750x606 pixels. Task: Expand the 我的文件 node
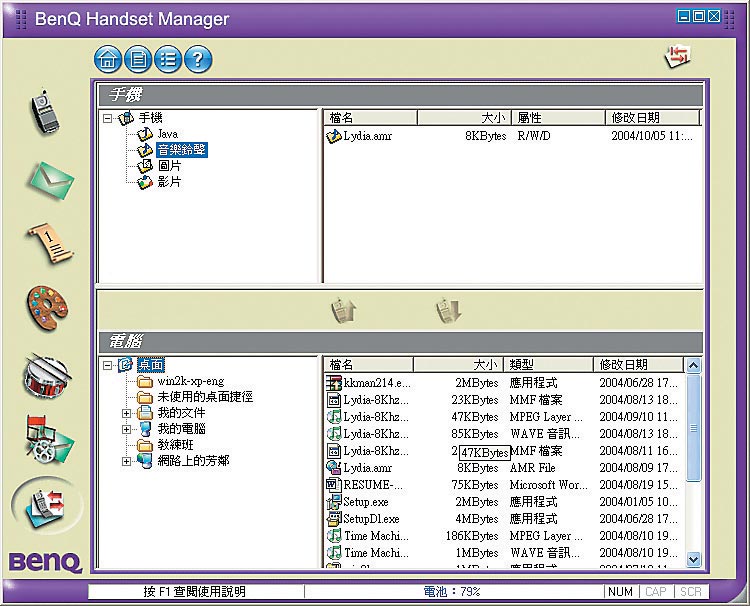pos(126,413)
